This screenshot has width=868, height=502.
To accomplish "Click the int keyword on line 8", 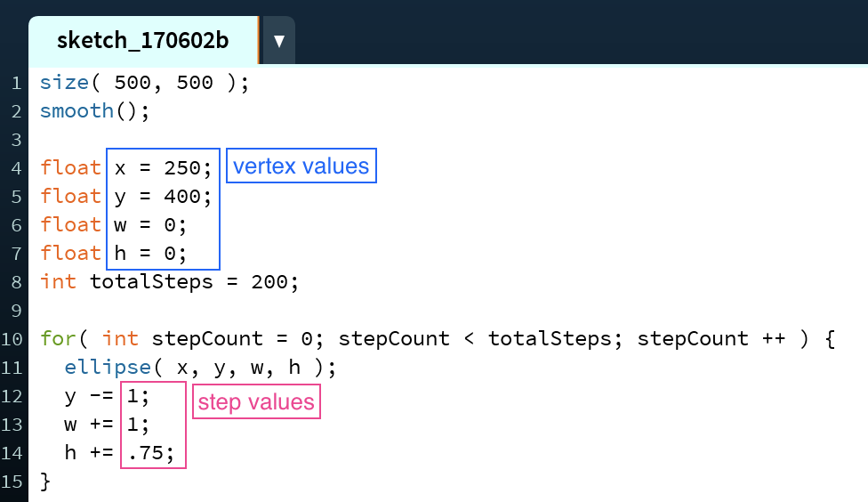I will [x=58, y=281].
